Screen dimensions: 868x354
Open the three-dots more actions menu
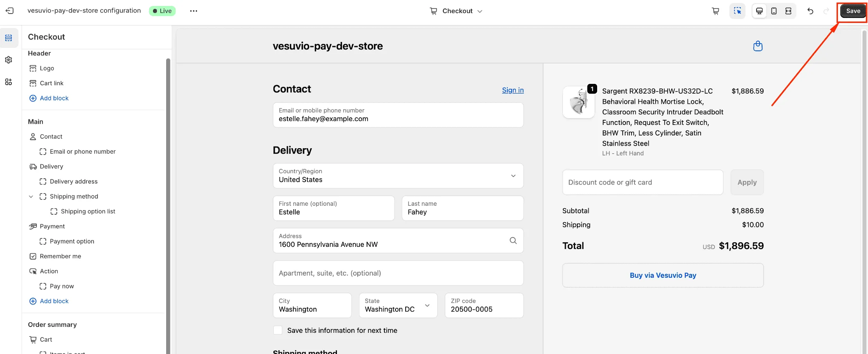194,11
